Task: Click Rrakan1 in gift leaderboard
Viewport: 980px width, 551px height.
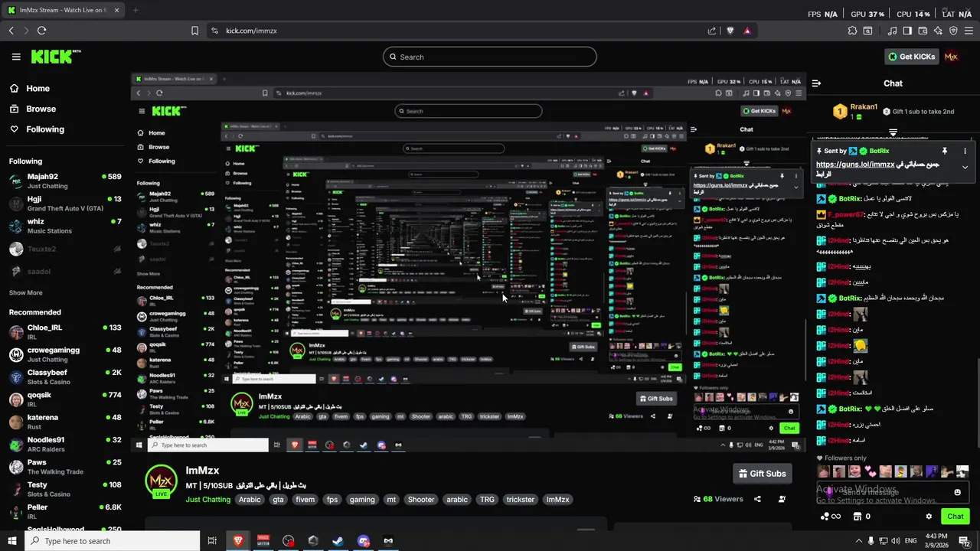Action: pyautogui.click(x=864, y=107)
